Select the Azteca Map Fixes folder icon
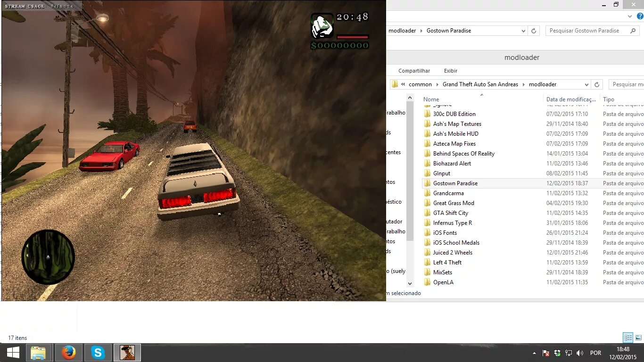 [427, 144]
